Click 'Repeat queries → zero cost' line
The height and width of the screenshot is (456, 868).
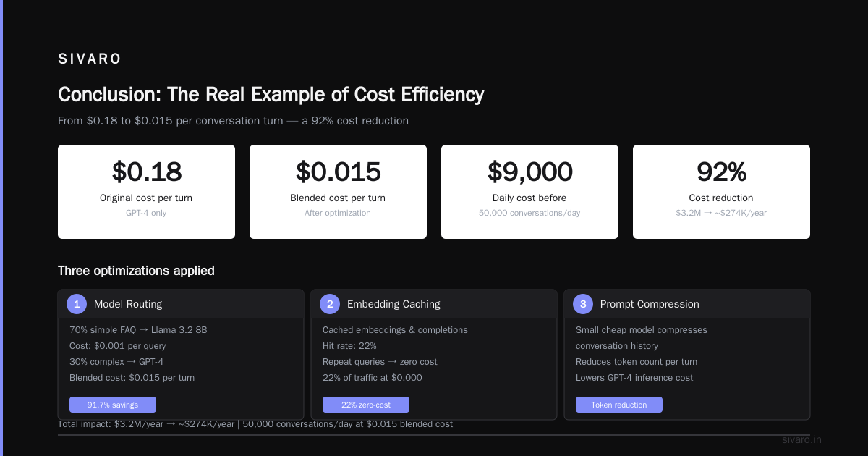tap(380, 362)
